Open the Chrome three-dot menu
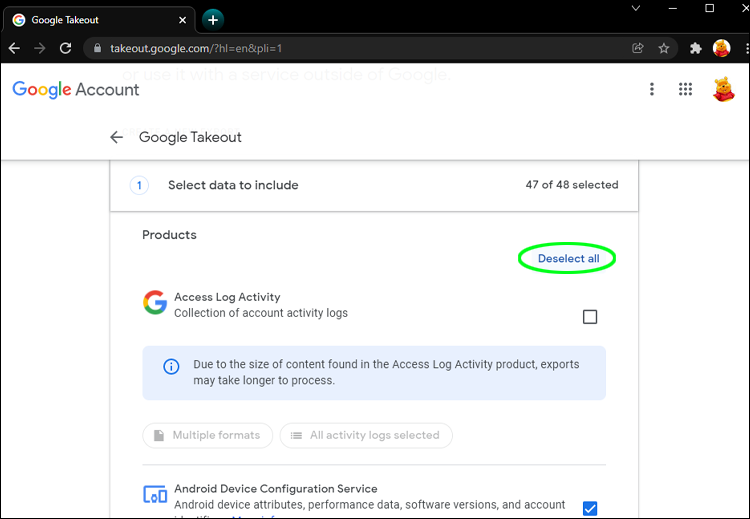This screenshot has height=519, width=750. pyautogui.click(x=740, y=48)
